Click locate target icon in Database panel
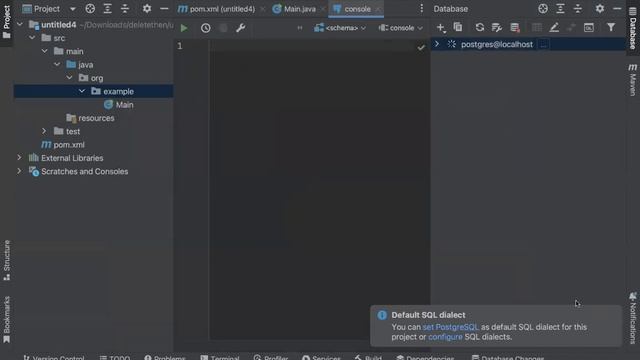 (x=543, y=9)
